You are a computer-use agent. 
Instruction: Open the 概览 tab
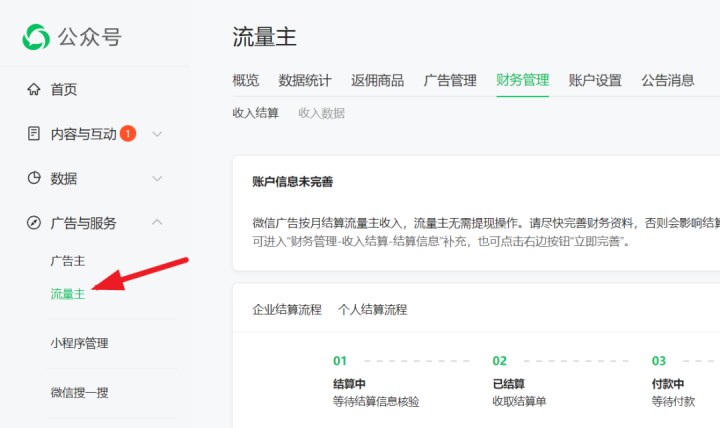(245, 81)
